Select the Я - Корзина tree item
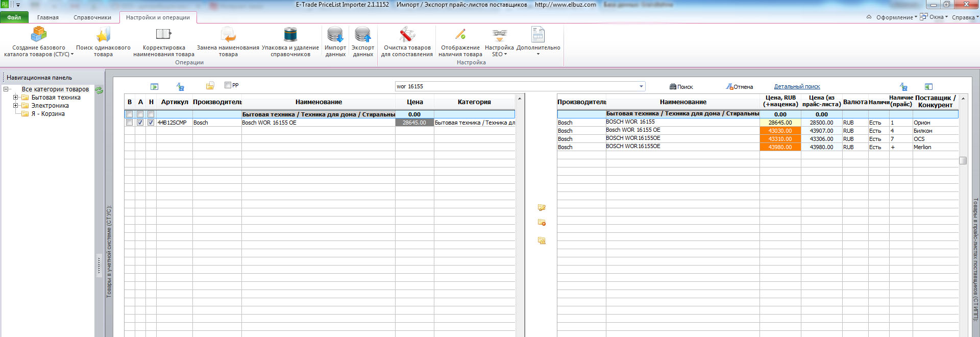This screenshot has width=980, height=337. (x=48, y=114)
